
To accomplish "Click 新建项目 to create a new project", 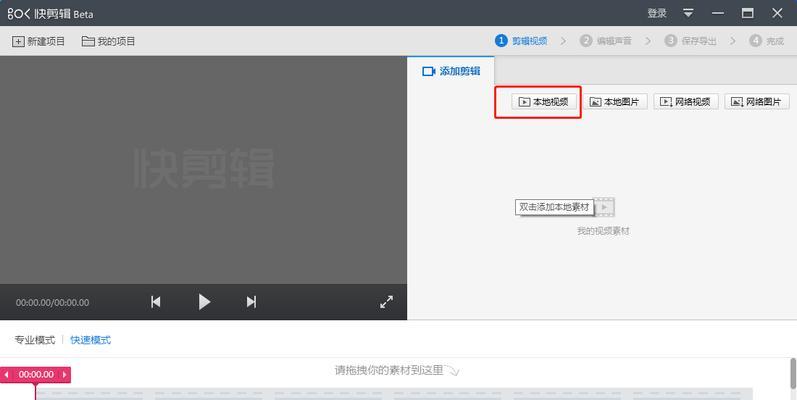I will [x=38, y=41].
